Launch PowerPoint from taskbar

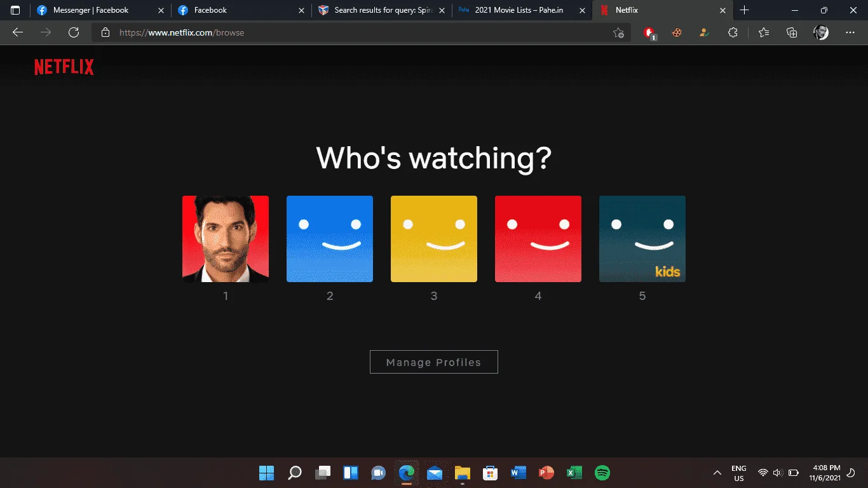coord(546,473)
